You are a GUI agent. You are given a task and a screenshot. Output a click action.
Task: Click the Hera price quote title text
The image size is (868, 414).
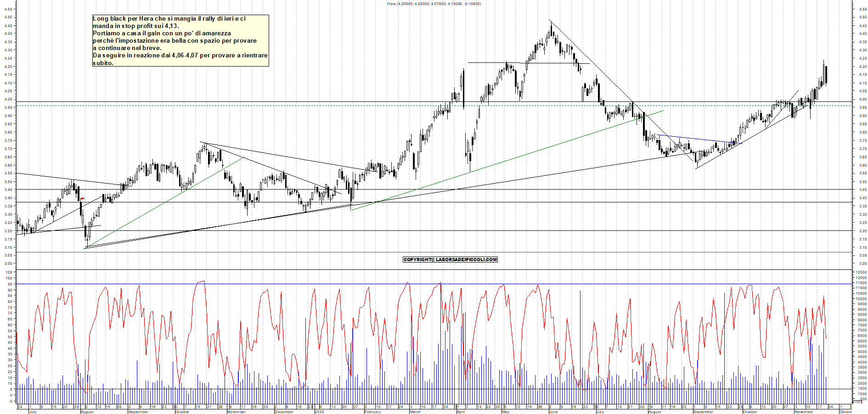click(x=434, y=3)
